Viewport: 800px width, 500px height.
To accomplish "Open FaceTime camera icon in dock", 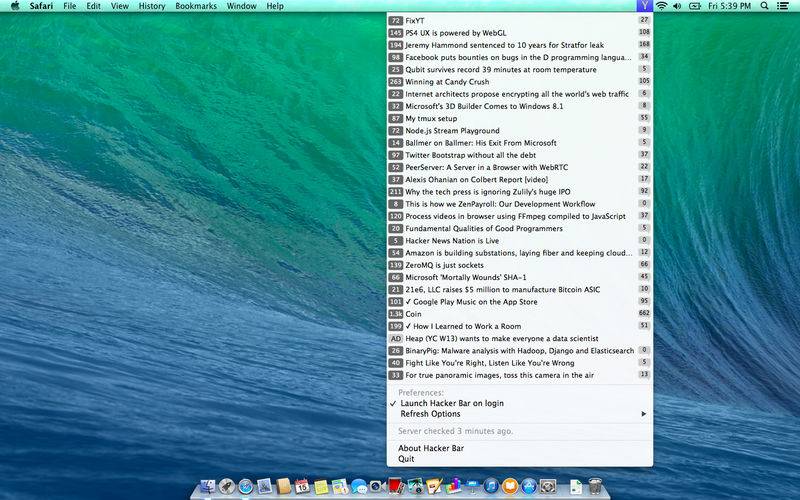I will pyautogui.click(x=378, y=486).
